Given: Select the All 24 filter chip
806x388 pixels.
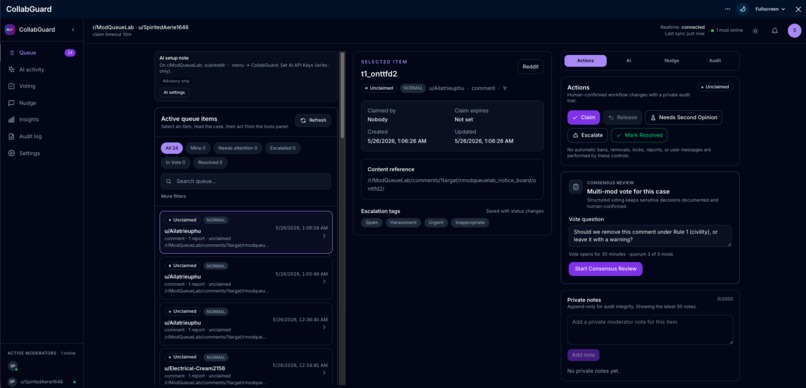Looking at the screenshot, I should coord(172,148).
